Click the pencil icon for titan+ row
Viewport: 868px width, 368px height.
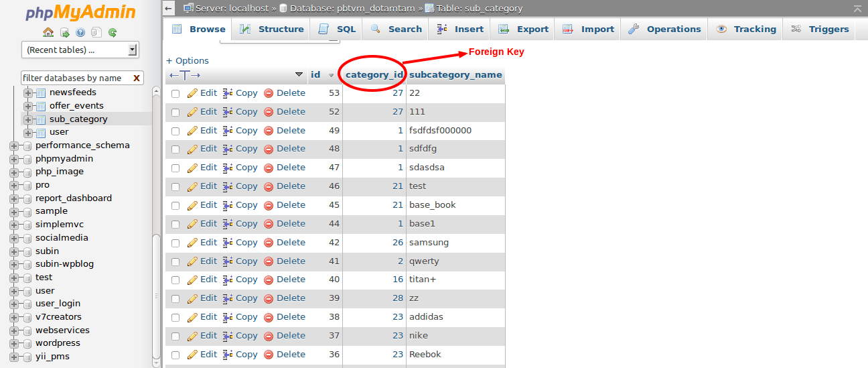click(x=192, y=280)
